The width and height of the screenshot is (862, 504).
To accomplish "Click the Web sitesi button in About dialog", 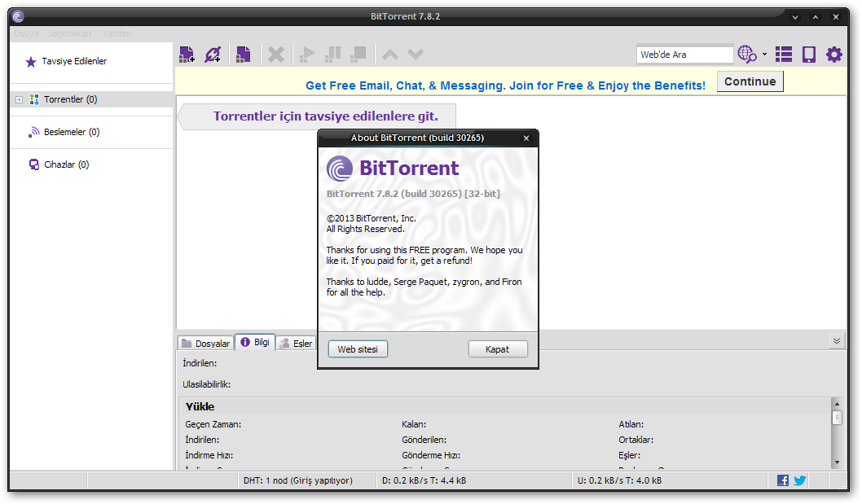I will click(x=358, y=349).
